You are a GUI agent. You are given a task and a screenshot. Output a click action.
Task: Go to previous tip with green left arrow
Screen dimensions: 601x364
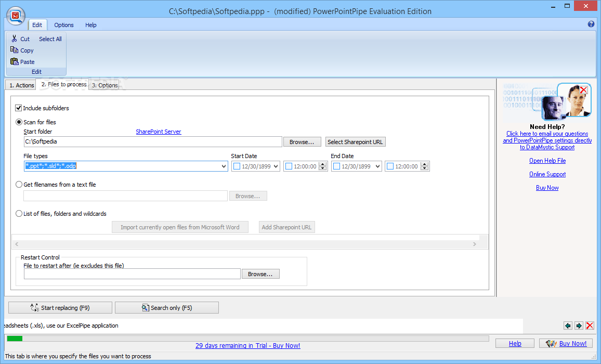pyautogui.click(x=568, y=326)
